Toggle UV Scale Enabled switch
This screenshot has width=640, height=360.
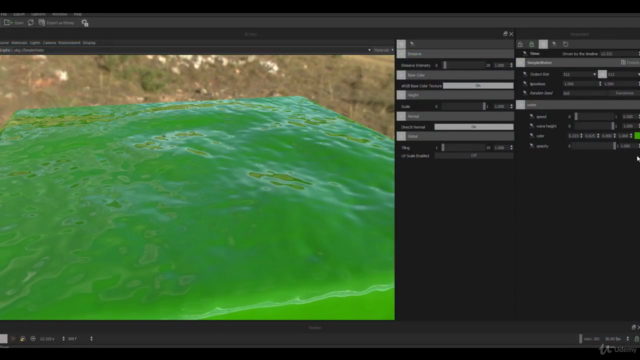tap(473, 156)
